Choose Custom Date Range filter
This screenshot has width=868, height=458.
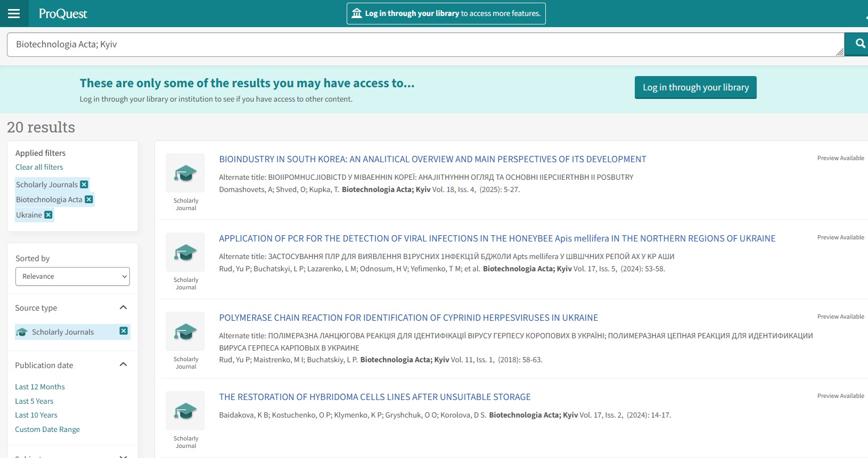[47, 429]
